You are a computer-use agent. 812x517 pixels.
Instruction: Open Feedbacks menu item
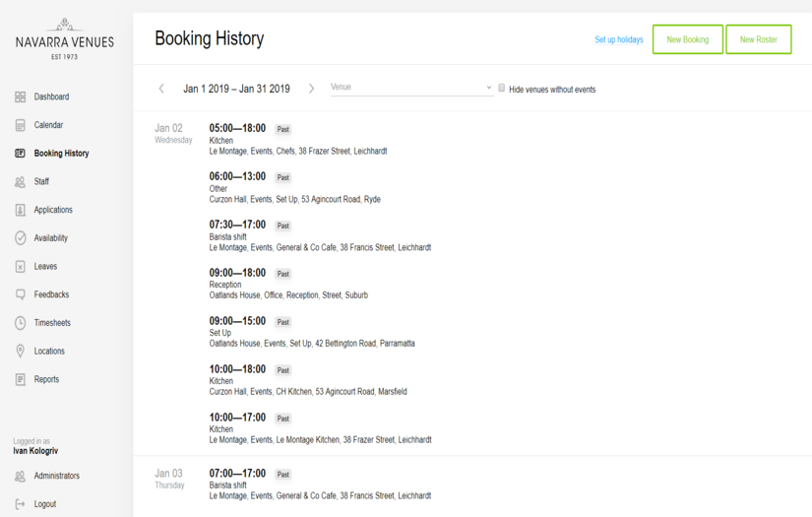pos(51,294)
